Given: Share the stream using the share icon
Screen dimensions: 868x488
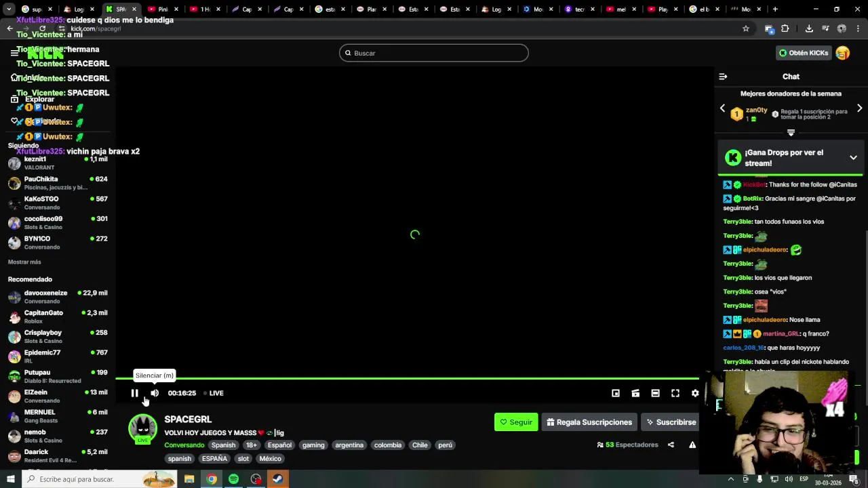Looking at the screenshot, I should tap(671, 445).
